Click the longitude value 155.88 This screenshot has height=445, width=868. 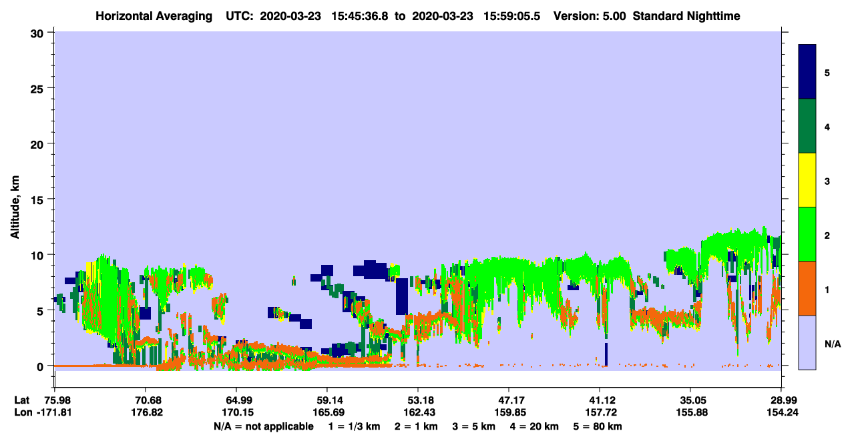690,413
